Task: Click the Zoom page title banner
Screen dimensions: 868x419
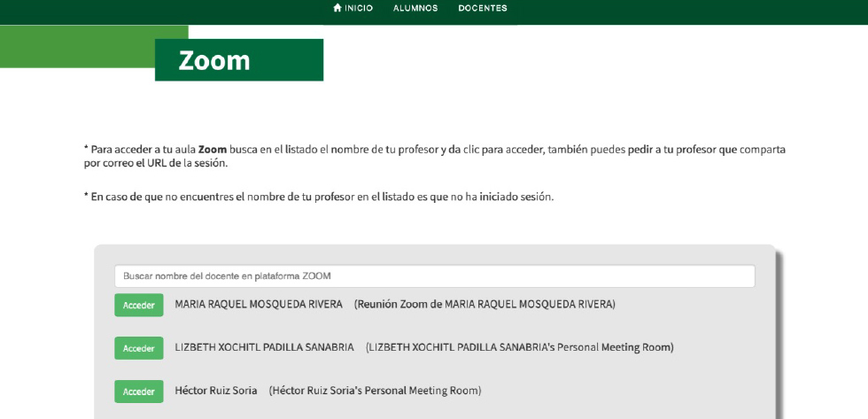Action: tap(239, 59)
